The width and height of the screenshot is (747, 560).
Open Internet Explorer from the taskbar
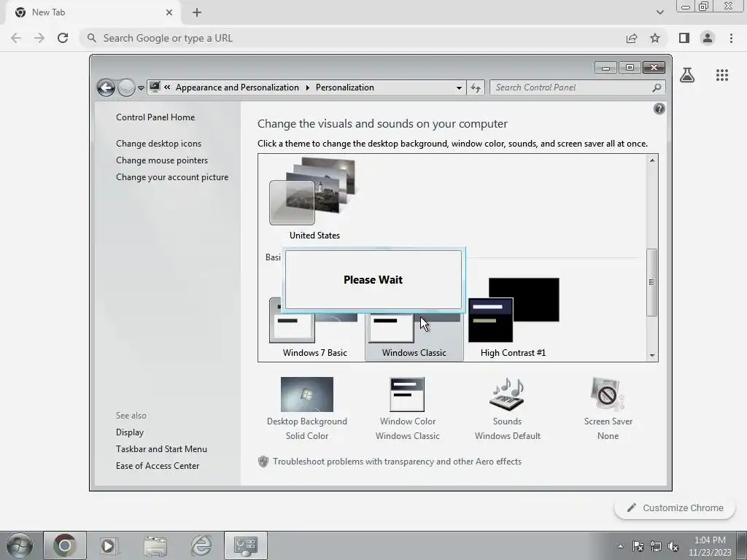[x=201, y=545]
